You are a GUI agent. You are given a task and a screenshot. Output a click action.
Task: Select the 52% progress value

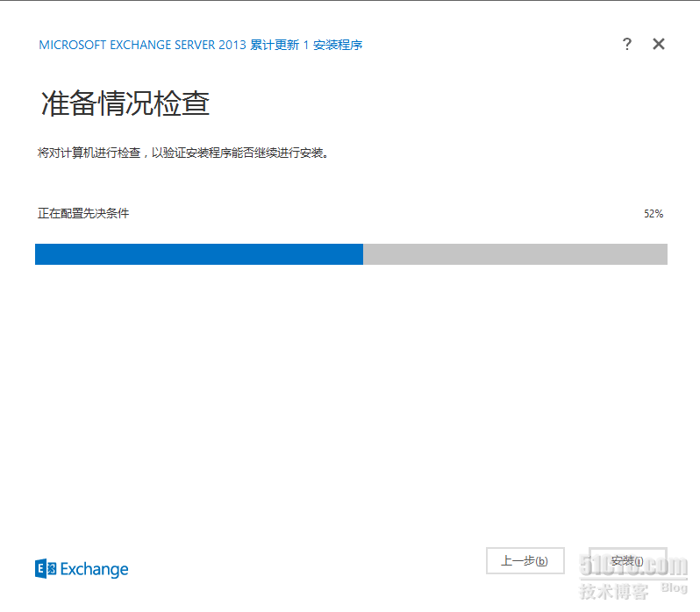pyautogui.click(x=654, y=214)
